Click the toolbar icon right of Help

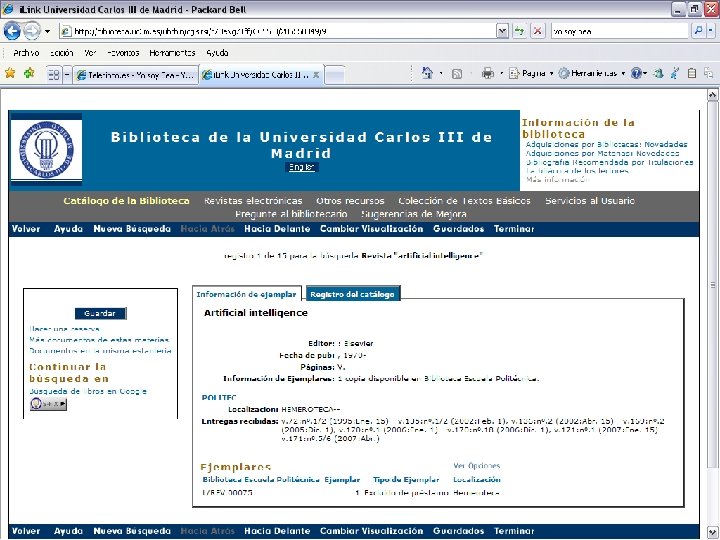(x=659, y=73)
